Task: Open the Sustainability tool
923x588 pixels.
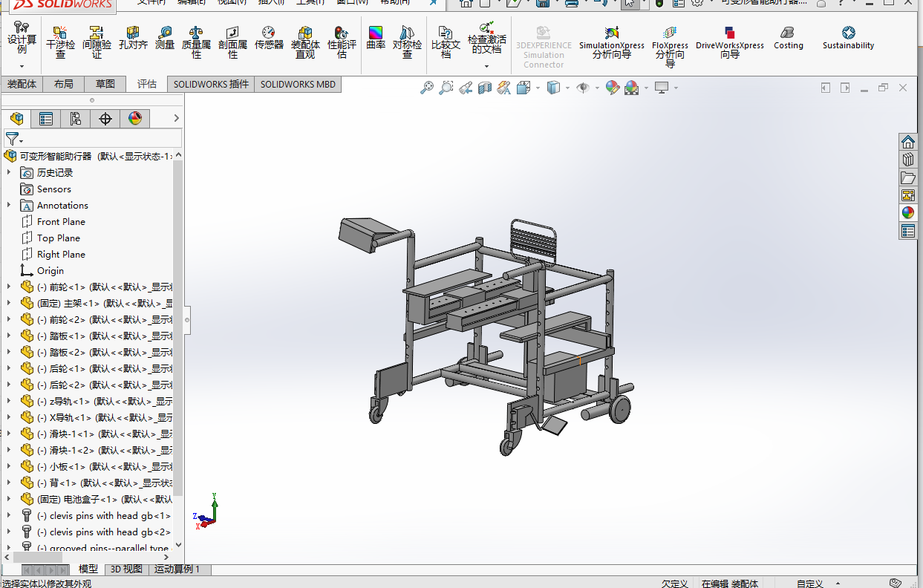Action: 848,39
